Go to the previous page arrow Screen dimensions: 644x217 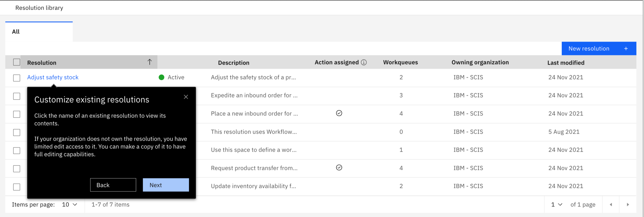point(611,205)
